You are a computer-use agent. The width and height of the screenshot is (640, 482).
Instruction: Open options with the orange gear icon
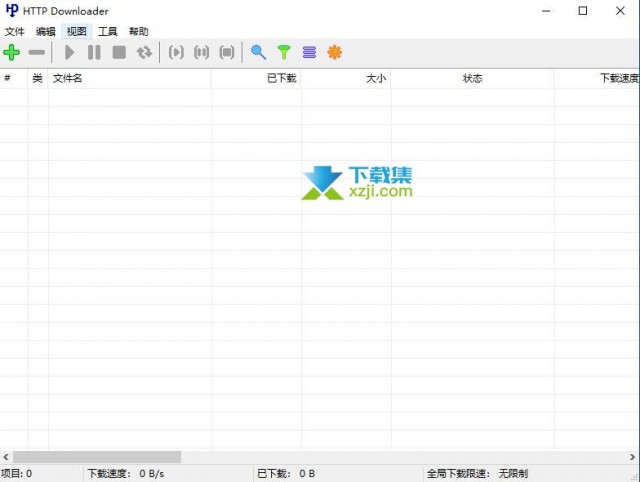(335, 52)
